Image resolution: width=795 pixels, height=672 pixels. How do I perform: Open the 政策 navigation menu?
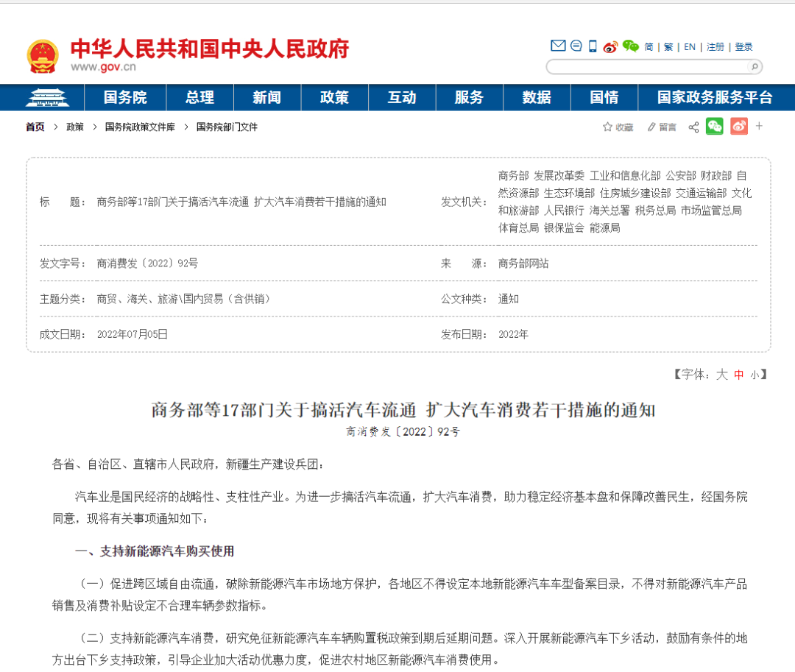334,97
